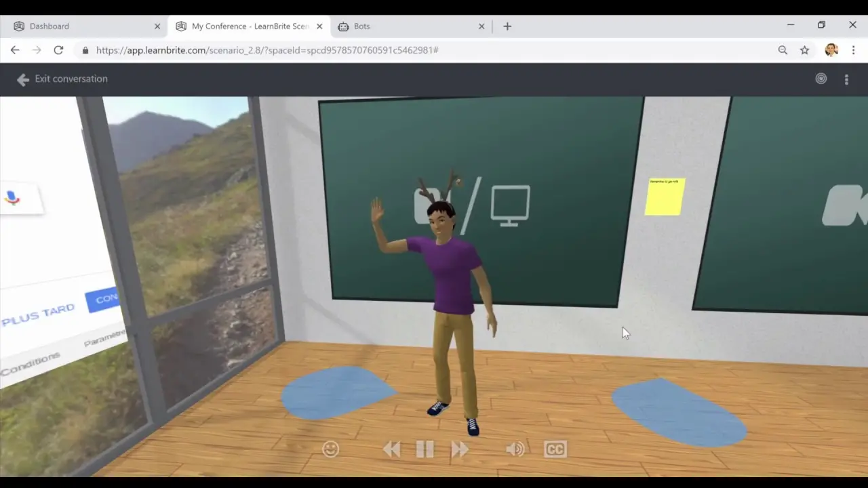Screen dimensions: 868x488
Task: Open the emoji reactions smiley icon
Action: [330, 449]
